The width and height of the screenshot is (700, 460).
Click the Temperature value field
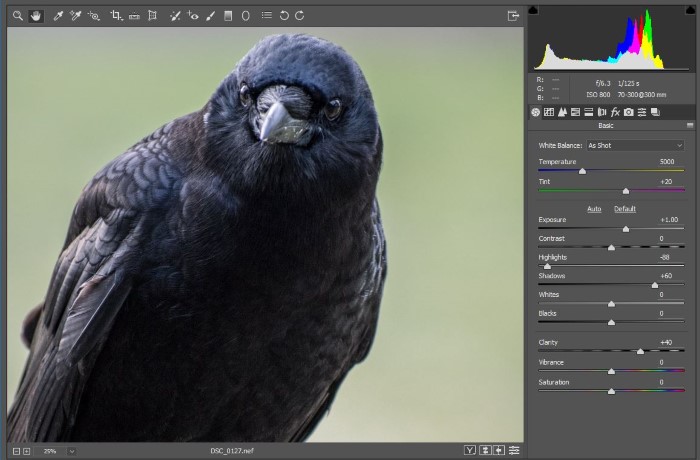(666, 161)
